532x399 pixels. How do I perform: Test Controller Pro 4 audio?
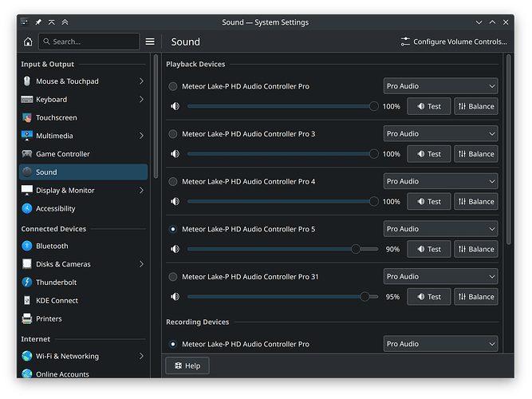point(429,201)
